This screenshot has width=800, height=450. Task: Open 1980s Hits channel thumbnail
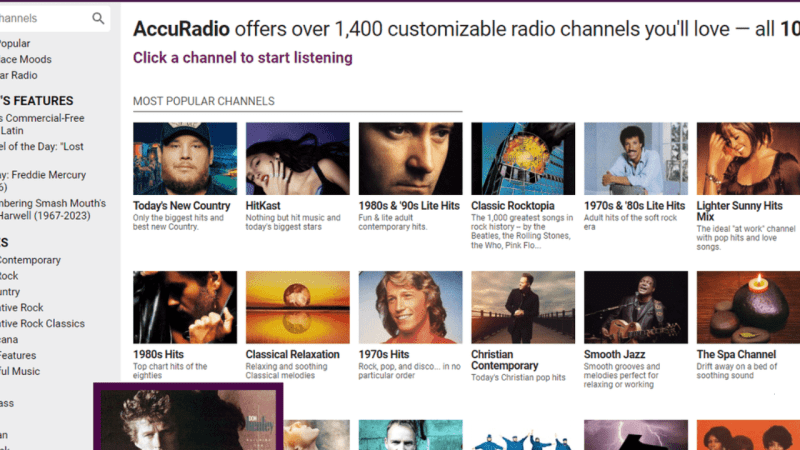click(185, 307)
